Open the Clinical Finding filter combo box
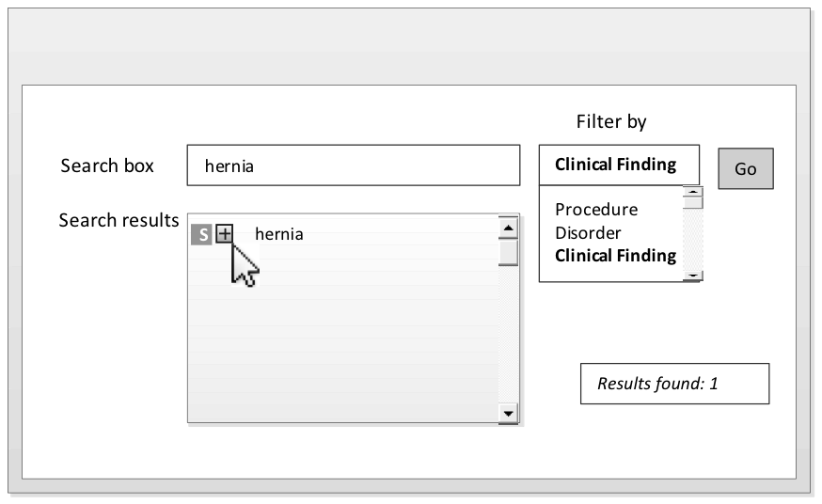 [619, 165]
